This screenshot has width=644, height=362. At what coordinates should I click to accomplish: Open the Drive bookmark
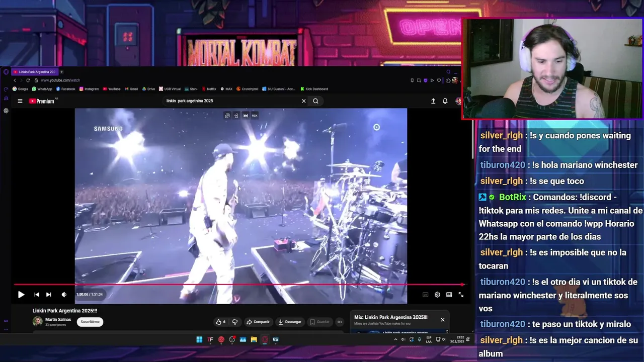[148, 89]
